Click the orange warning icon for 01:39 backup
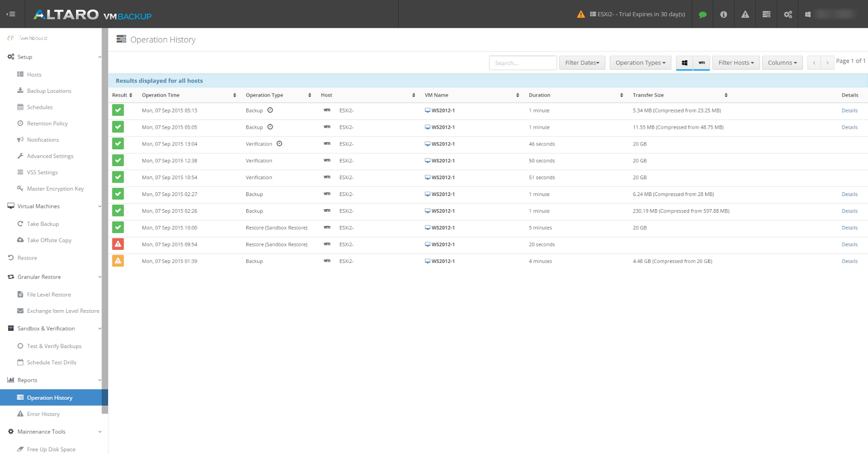The height and width of the screenshot is (454, 868). tap(118, 261)
